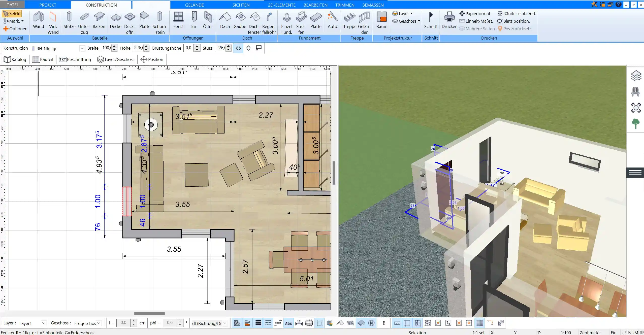Image resolution: width=644 pixels, height=335 pixels.
Task: Open the layers panel icon in right sidebar
Action: click(636, 76)
